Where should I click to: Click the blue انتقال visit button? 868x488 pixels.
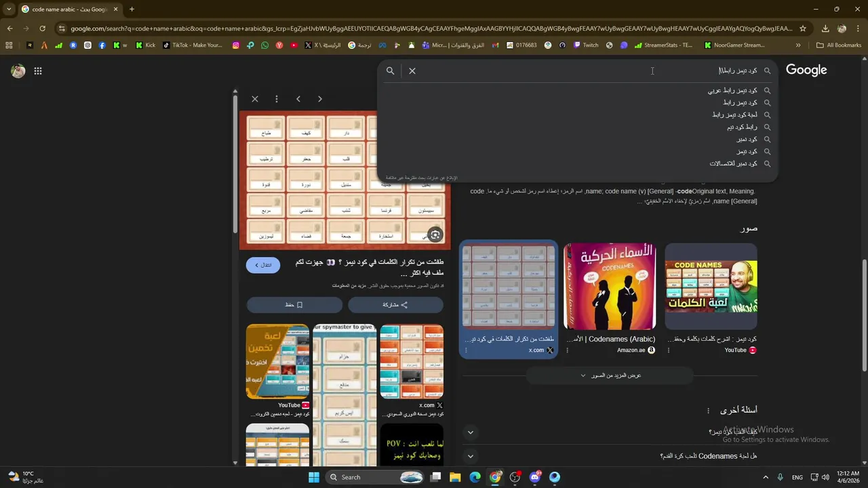pos(263,265)
